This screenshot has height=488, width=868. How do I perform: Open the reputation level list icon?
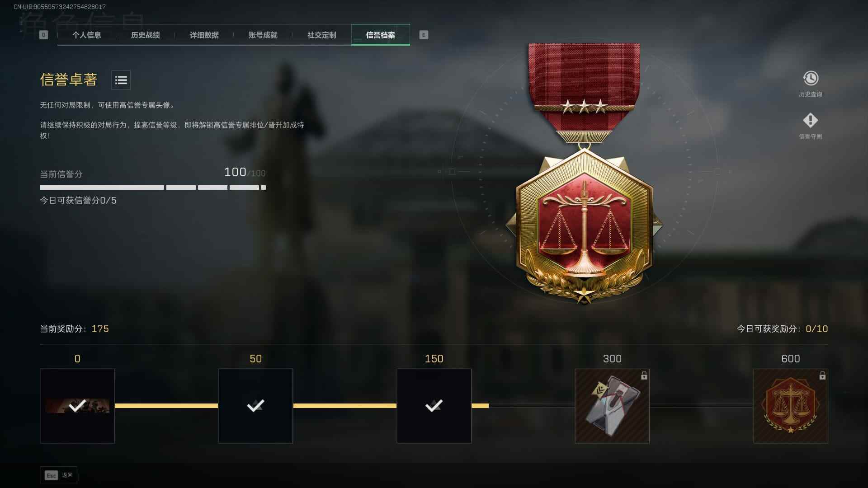[x=121, y=80]
